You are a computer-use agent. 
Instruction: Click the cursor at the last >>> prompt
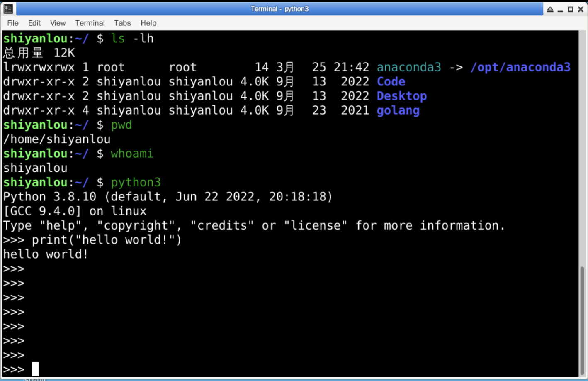point(35,369)
